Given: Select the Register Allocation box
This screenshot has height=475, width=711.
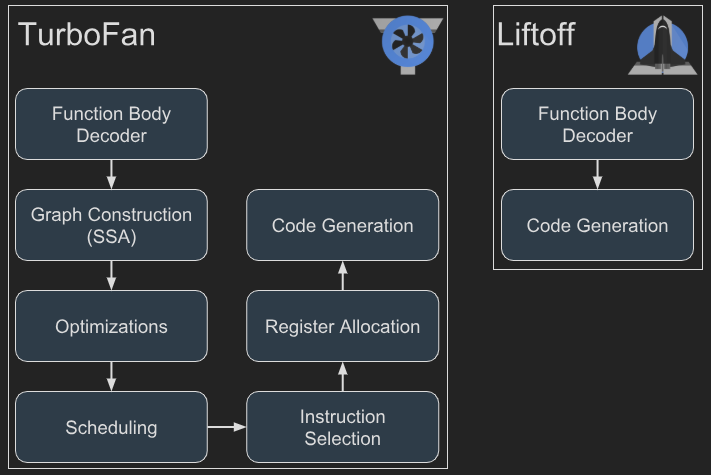Looking at the screenshot, I should pos(343,326).
